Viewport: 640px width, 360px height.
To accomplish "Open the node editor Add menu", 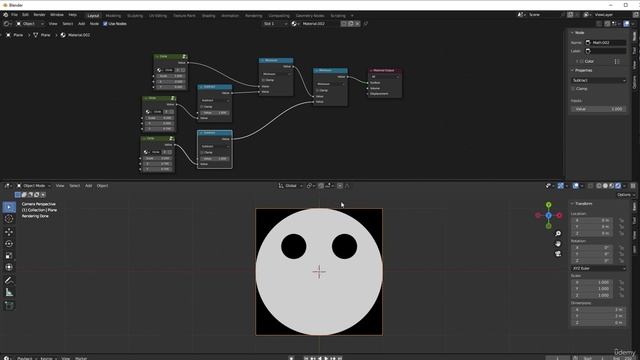I will tap(82, 24).
